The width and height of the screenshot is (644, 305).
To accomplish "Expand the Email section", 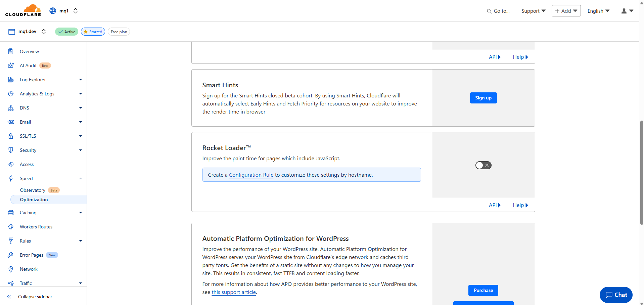I will [x=81, y=122].
